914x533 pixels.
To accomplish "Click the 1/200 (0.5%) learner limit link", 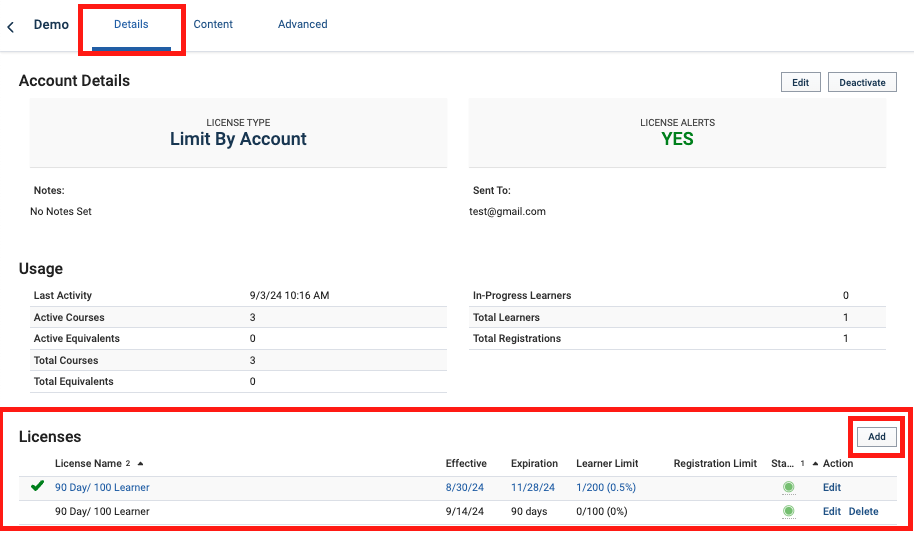I will pos(606,488).
